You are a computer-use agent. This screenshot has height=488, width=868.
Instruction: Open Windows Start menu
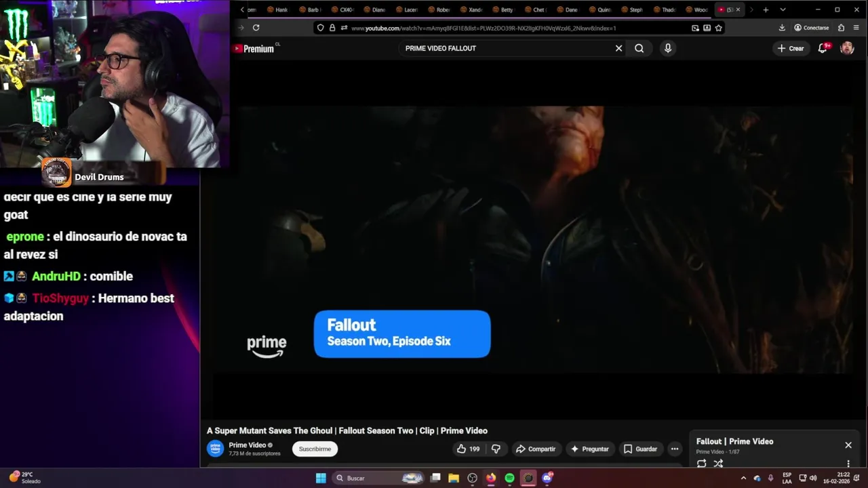coord(321,478)
